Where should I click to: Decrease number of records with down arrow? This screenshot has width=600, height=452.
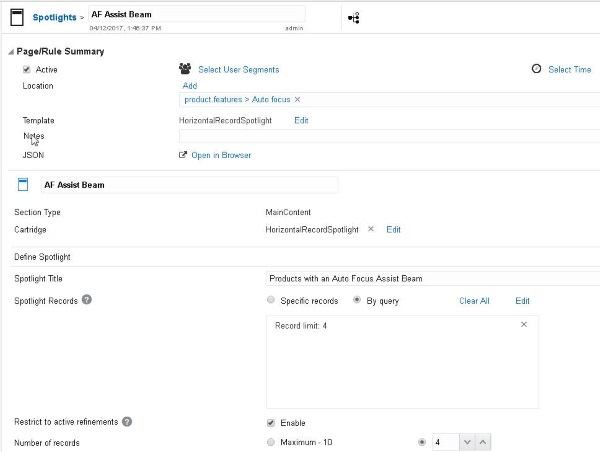pyautogui.click(x=467, y=442)
